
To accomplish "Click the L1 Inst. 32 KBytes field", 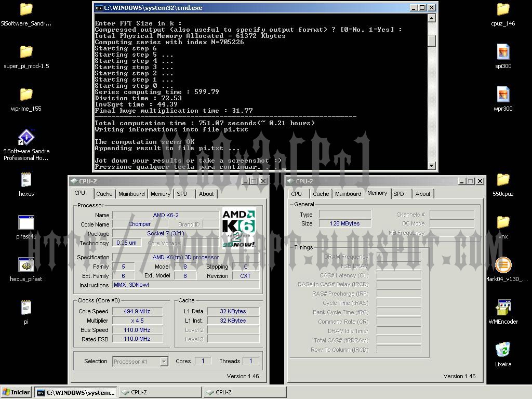I will pos(233,320).
